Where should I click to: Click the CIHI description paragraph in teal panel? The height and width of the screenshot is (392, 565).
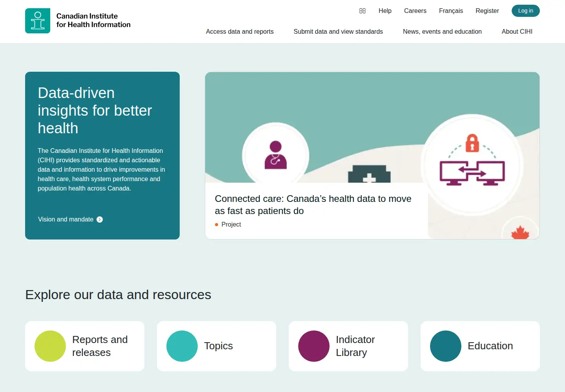(x=101, y=169)
